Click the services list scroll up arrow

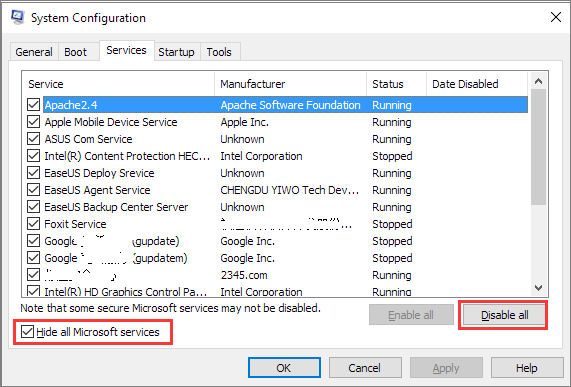[538, 81]
